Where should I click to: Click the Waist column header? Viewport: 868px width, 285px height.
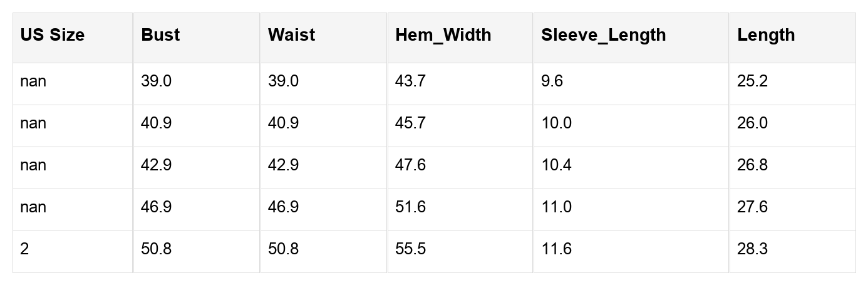click(291, 35)
